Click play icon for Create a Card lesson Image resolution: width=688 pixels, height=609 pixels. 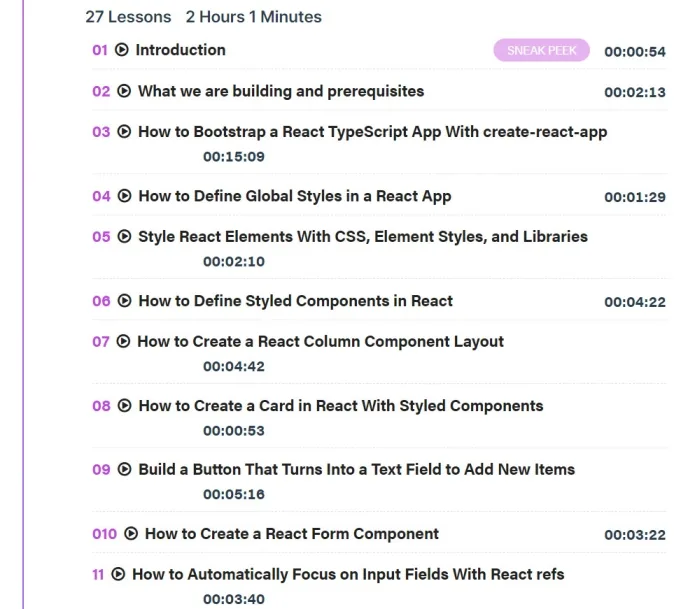tap(125, 406)
